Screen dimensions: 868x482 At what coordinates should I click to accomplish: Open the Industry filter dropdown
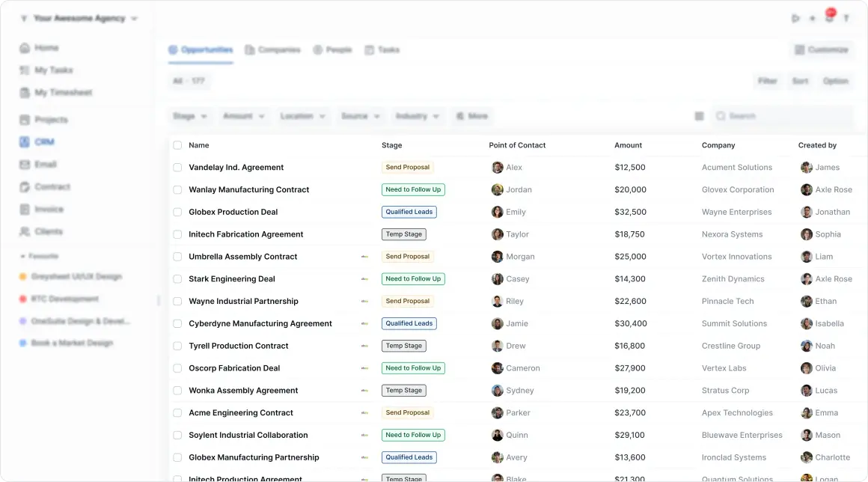(x=417, y=116)
